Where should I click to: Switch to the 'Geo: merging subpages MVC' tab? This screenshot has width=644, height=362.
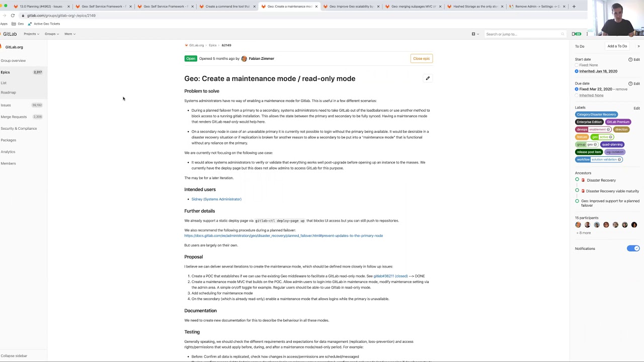413,7
